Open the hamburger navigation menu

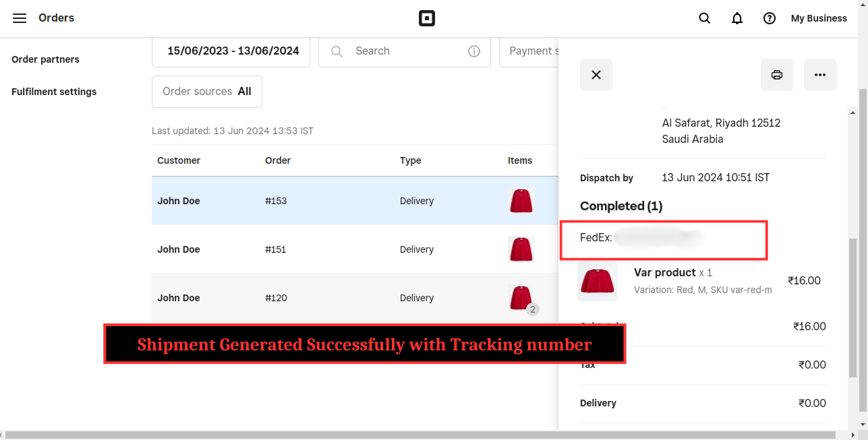[x=20, y=18]
